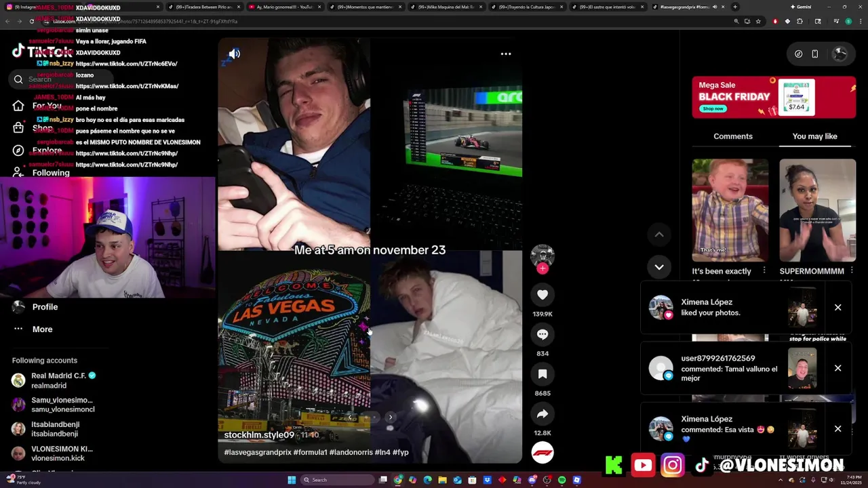Open the profile avatar in TikTok header
This screenshot has width=868, height=488.
click(840, 54)
